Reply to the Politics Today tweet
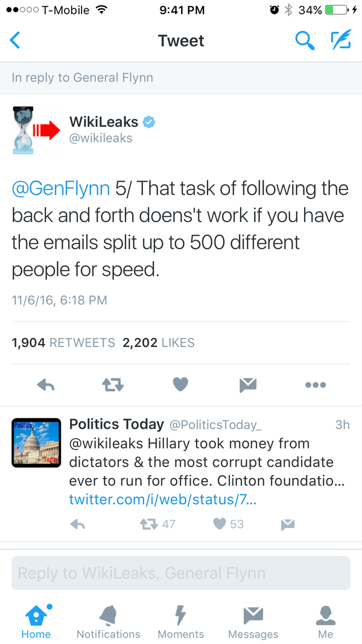Screen dimensions: 362x644 78,524
